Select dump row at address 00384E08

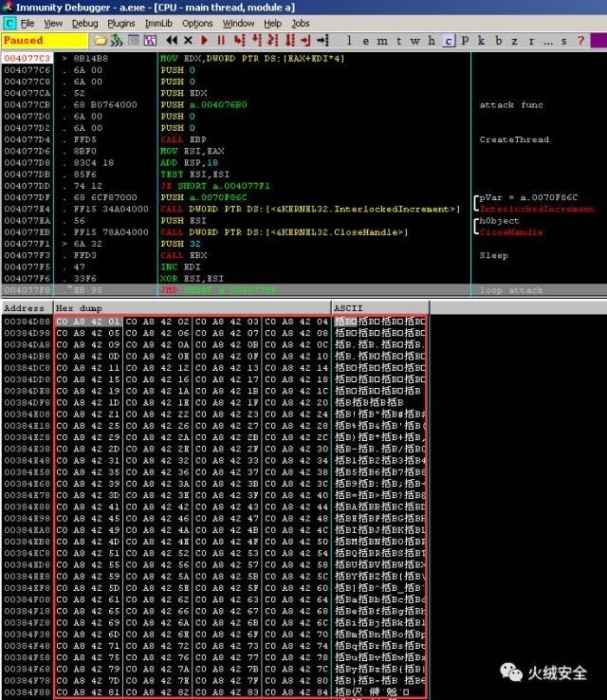pos(214,414)
